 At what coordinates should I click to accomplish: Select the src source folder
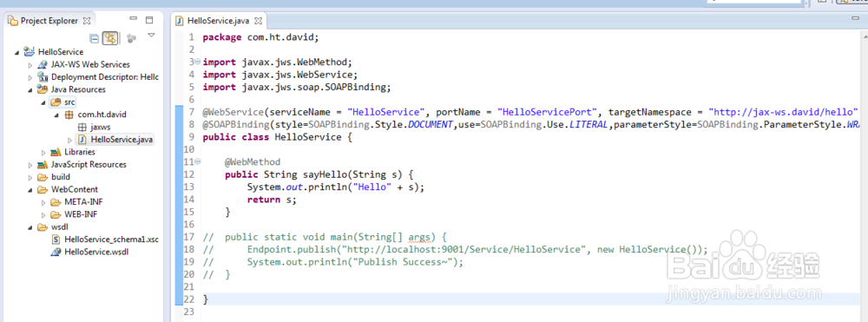click(x=69, y=102)
